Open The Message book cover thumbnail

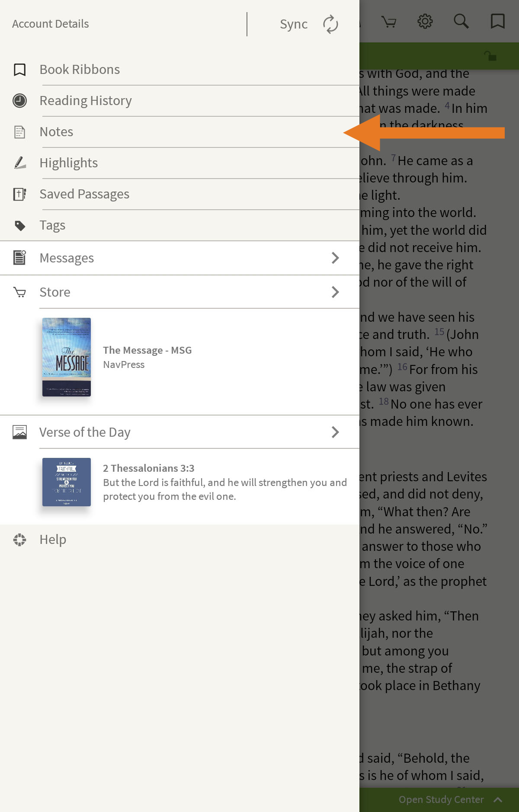click(67, 357)
